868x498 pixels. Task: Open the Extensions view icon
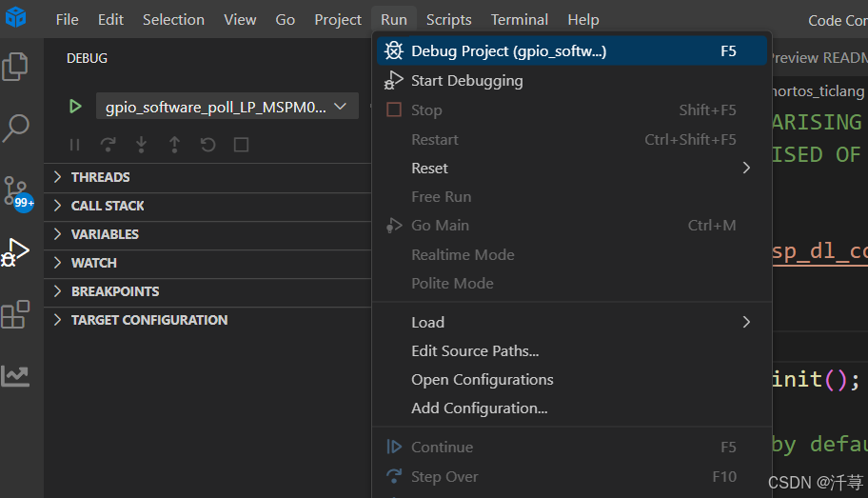coord(15,314)
